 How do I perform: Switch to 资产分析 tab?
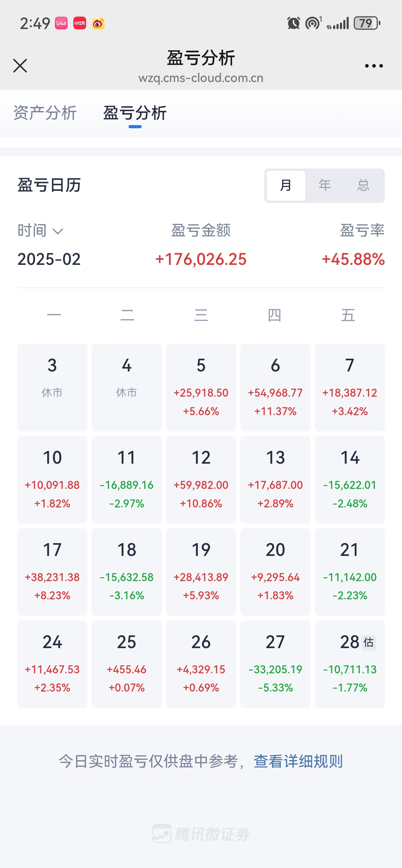click(45, 113)
